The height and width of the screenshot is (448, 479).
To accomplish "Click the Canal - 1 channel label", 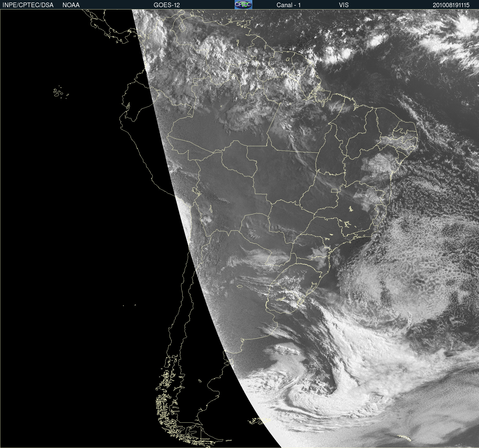I will [289, 5].
